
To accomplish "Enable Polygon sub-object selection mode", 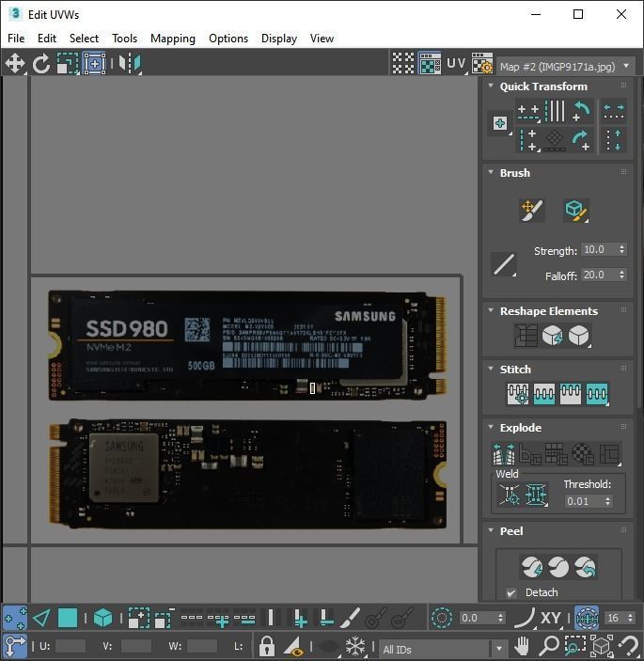I will (x=68, y=618).
